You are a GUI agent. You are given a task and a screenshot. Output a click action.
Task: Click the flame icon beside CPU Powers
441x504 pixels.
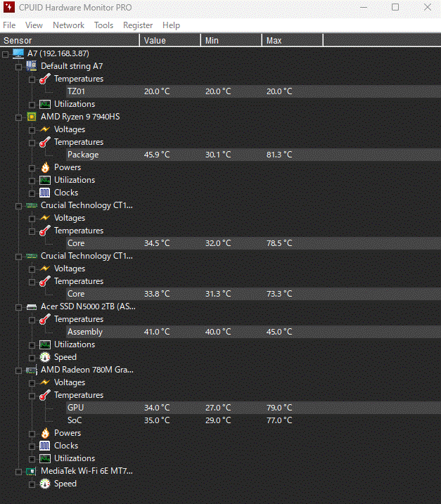pos(45,167)
